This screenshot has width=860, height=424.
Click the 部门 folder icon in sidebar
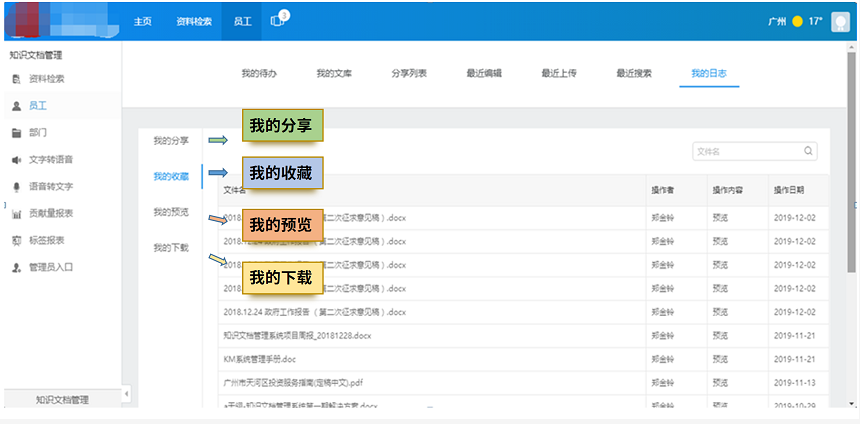pyautogui.click(x=17, y=132)
